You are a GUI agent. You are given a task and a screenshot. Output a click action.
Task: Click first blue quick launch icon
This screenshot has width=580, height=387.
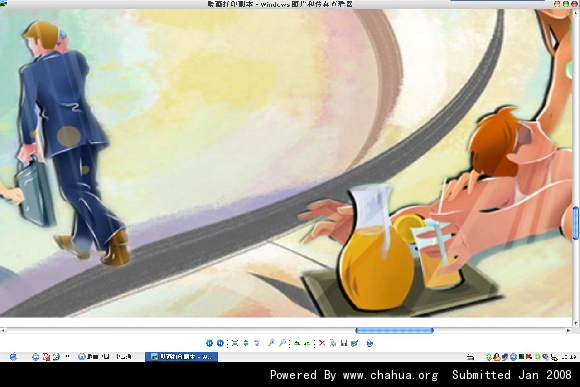36,357
